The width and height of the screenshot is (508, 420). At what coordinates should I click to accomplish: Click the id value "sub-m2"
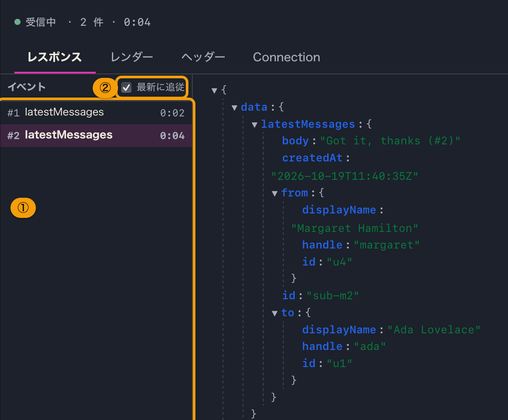[x=332, y=295]
